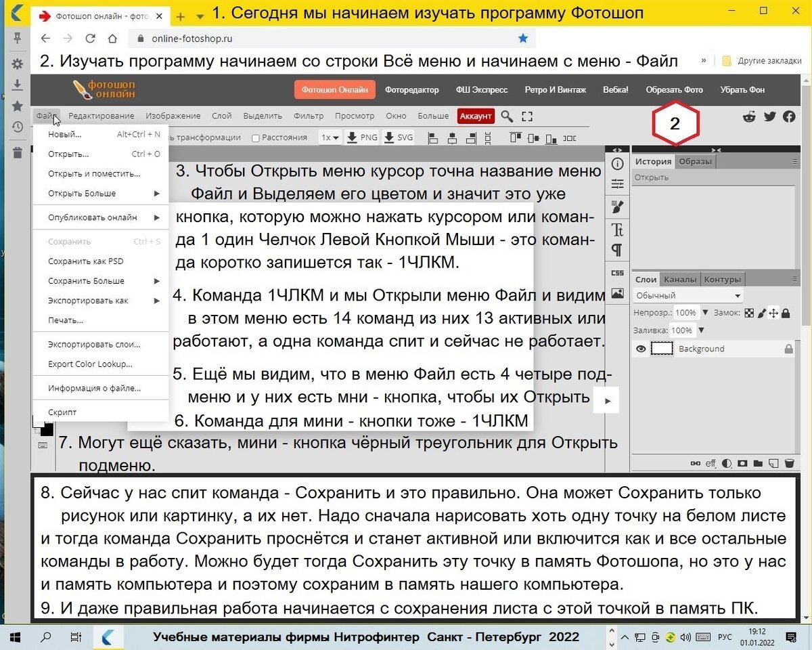Click the lock all padlock icon
Image resolution: width=812 pixels, height=650 pixels.
(785, 313)
